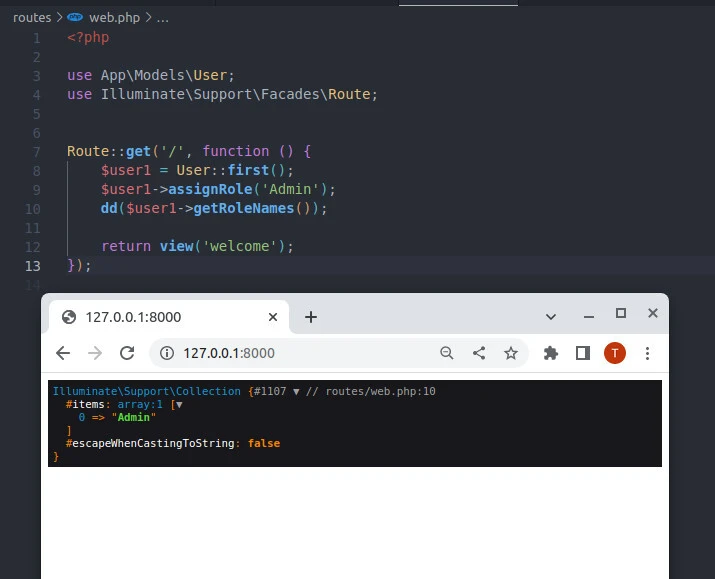Screen dimensions: 715x579
Task: Click the routes/web.php:10 comment text
Action: point(380,392)
